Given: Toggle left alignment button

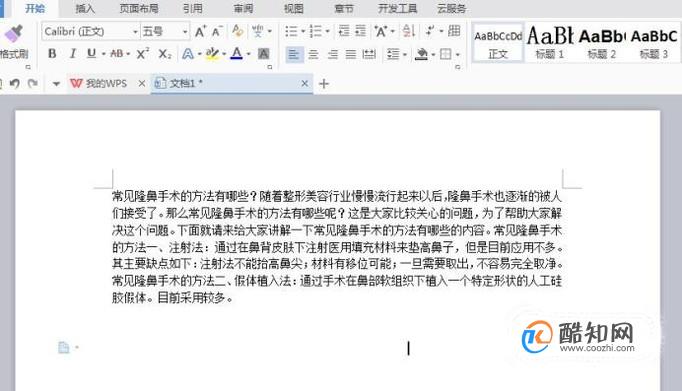Looking at the screenshot, I should [x=294, y=54].
